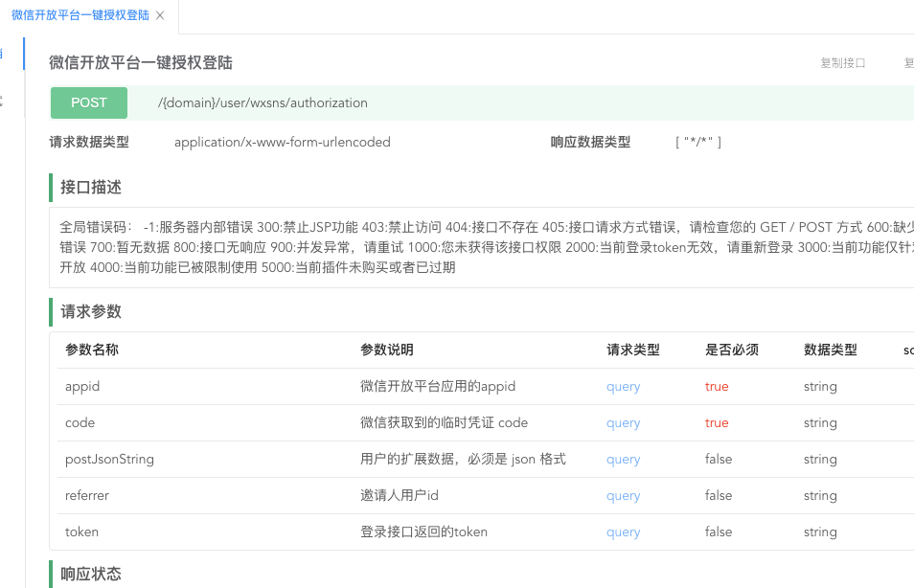Click string type in the token row

tap(820, 532)
